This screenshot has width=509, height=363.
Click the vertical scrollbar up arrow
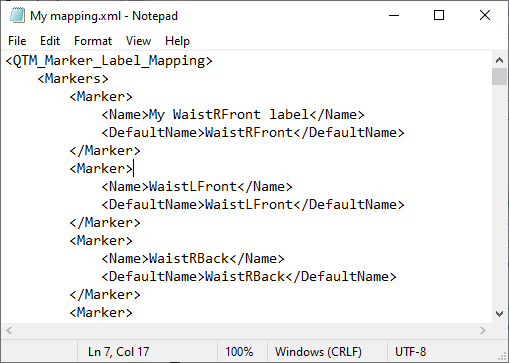pos(499,60)
